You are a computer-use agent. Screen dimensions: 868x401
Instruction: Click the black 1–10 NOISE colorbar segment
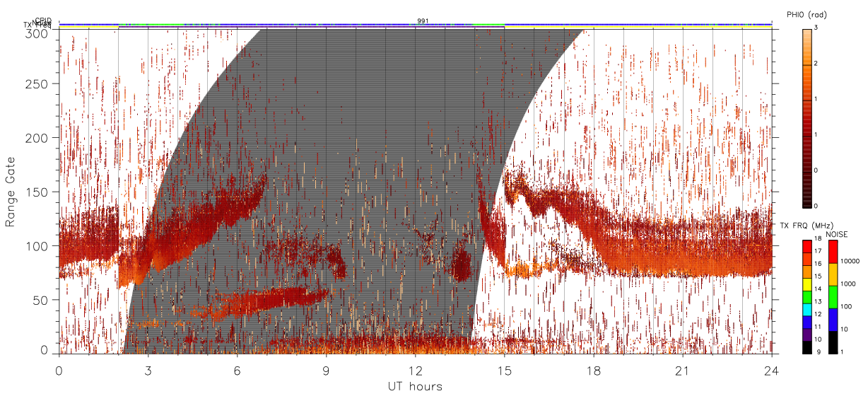[x=833, y=341]
